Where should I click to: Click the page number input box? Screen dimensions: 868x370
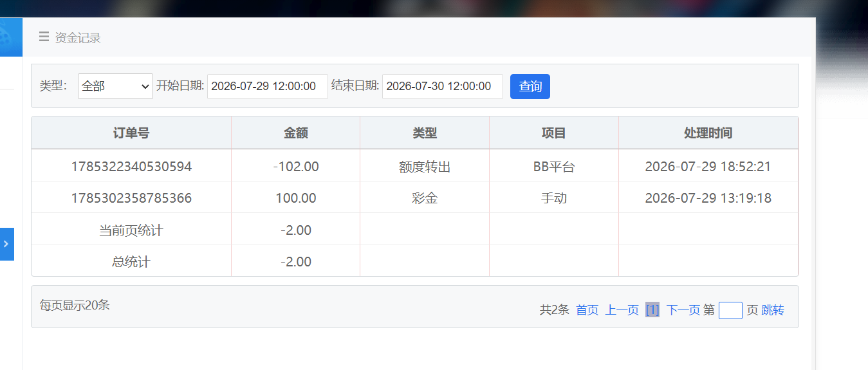pos(730,310)
